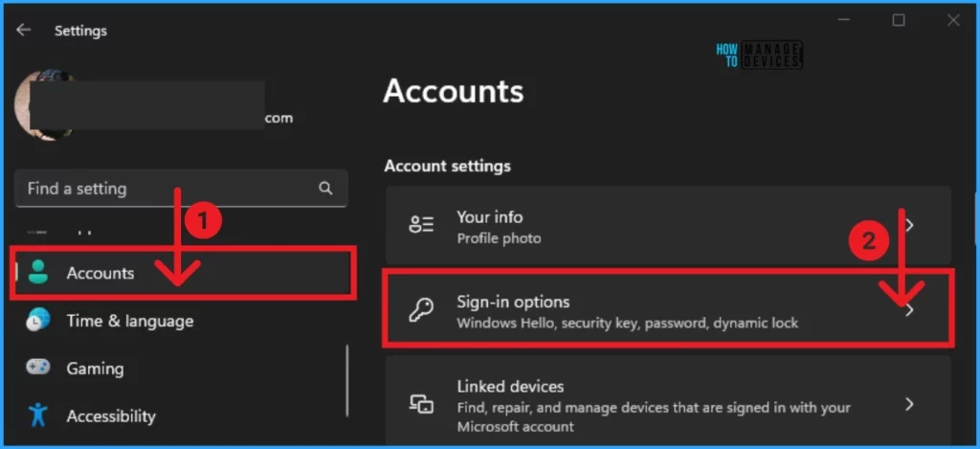The image size is (980, 449).
Task: Open Linked devices title
Action: (511, 387)
